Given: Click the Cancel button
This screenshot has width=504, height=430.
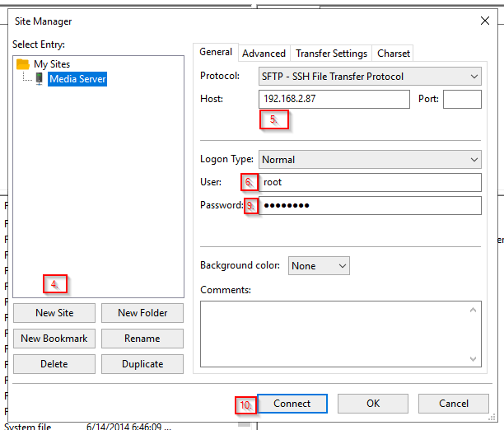Looking at the screenshot, I should (x=454, y=404).
